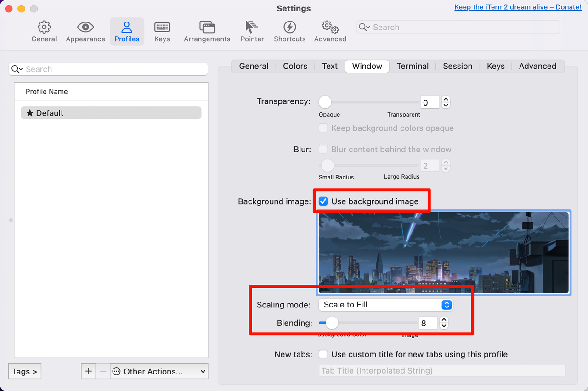Uncheck Use background image checkbox
Image resolution: width=588 pixels, height=391 pixels.
point(323,201)
